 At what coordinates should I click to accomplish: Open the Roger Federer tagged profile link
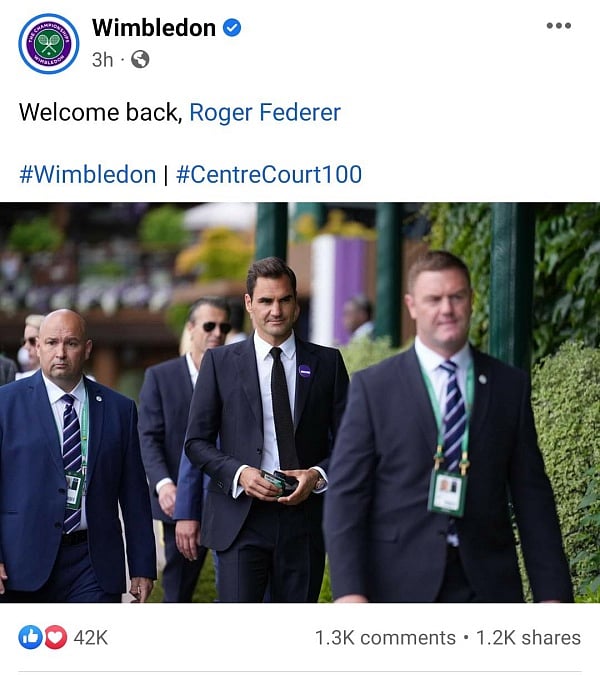[265, 113]
